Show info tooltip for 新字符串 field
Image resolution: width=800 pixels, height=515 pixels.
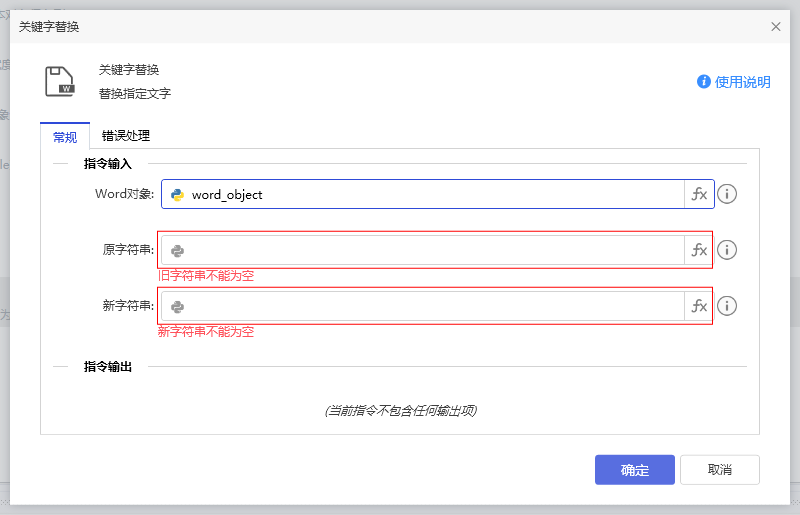(728, 306)
